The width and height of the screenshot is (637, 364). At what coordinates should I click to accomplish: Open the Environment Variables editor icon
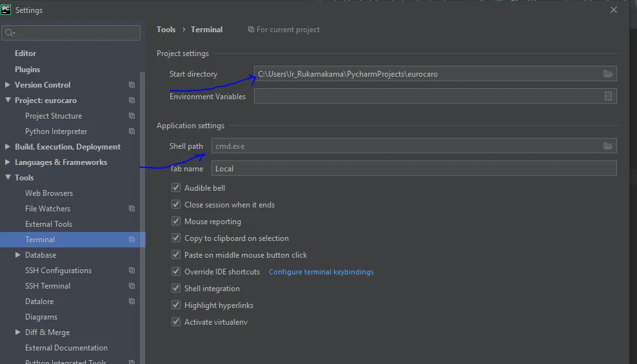click(x=607, y=96)
